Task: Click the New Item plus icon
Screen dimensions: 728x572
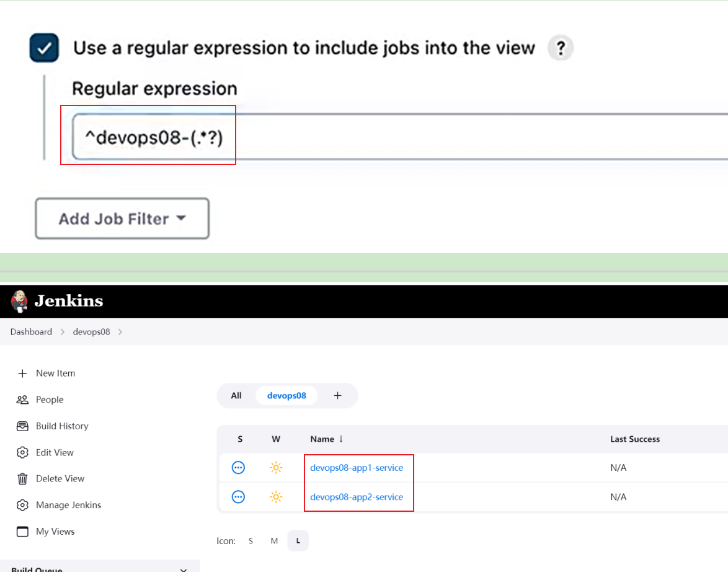Action: click(x=22, y=373)
